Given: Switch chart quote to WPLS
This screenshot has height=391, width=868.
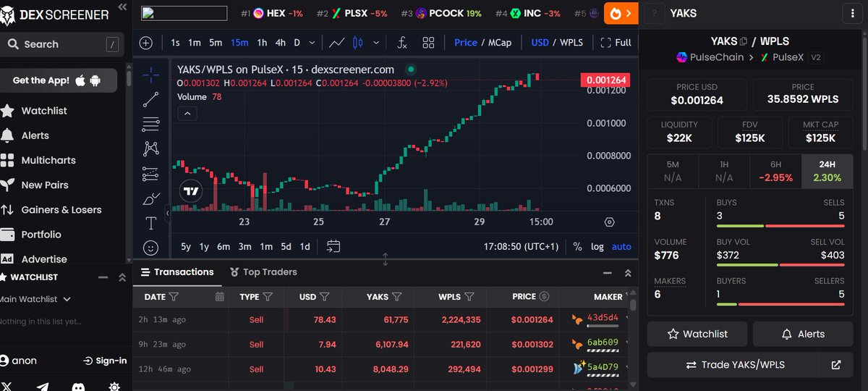Looking at the screenshot, I should pos(571,43).
